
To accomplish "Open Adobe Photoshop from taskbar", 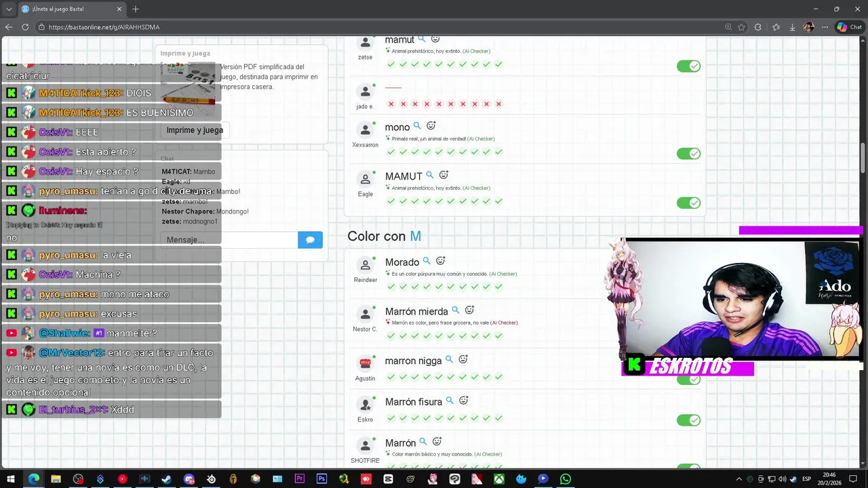I will 321,479.
